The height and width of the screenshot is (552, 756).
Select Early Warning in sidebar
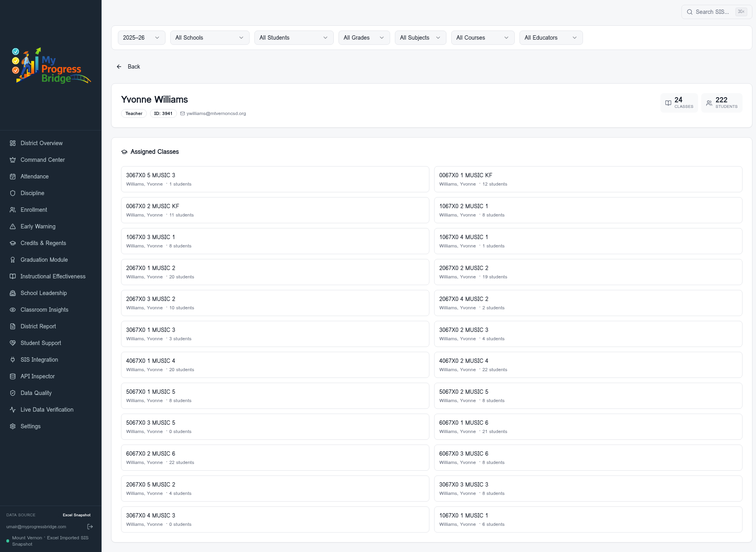pos(51,226)
